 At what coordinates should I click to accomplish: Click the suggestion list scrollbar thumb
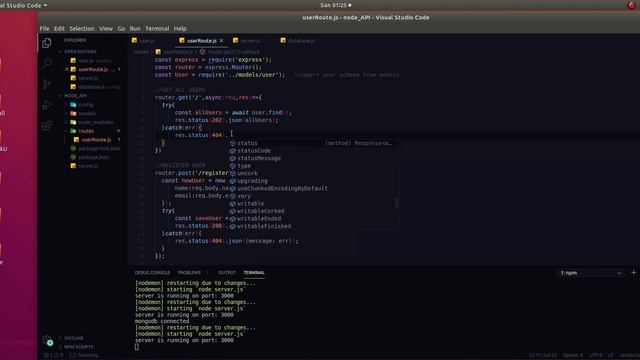[396, 203]
